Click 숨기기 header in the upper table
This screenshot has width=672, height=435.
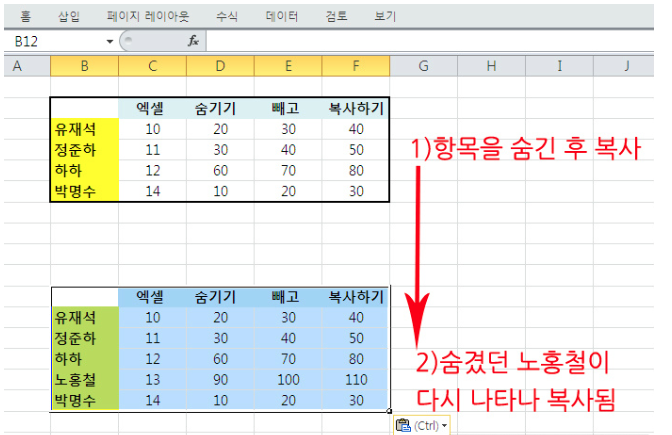[220, 108]
